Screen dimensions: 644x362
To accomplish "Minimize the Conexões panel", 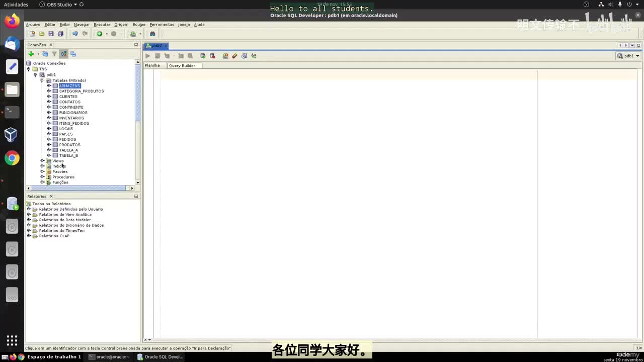I will [x=136, y=45].
